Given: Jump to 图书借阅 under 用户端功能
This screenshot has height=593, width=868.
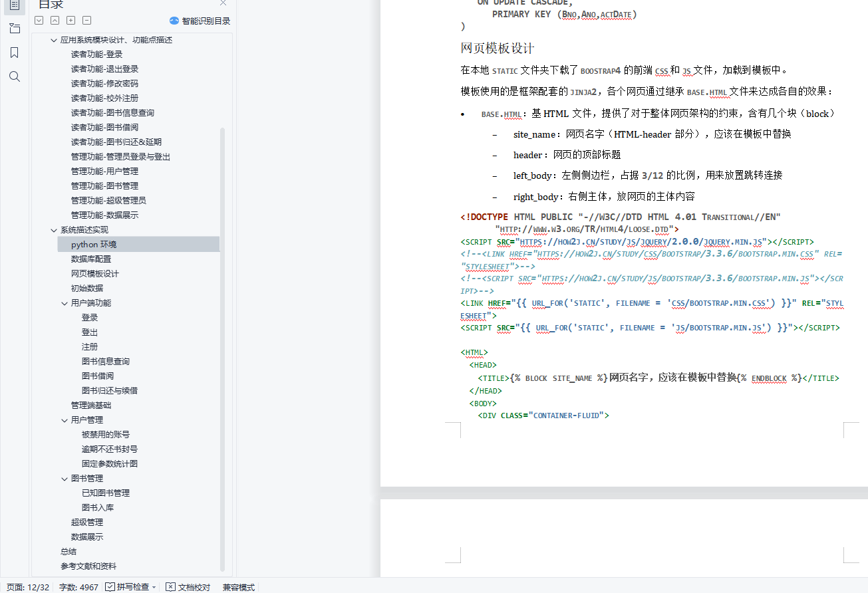Looking at the screenshot, I should click(x=98, y=376).
